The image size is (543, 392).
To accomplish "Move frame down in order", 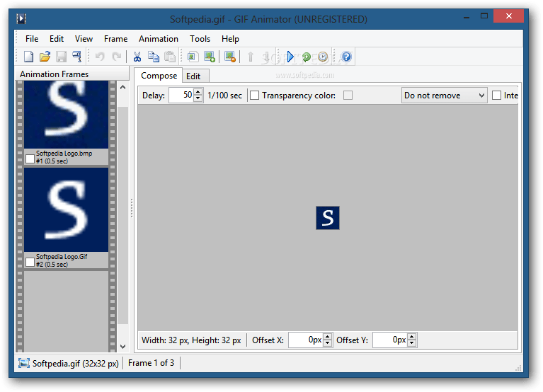I will tap(266, 57).
